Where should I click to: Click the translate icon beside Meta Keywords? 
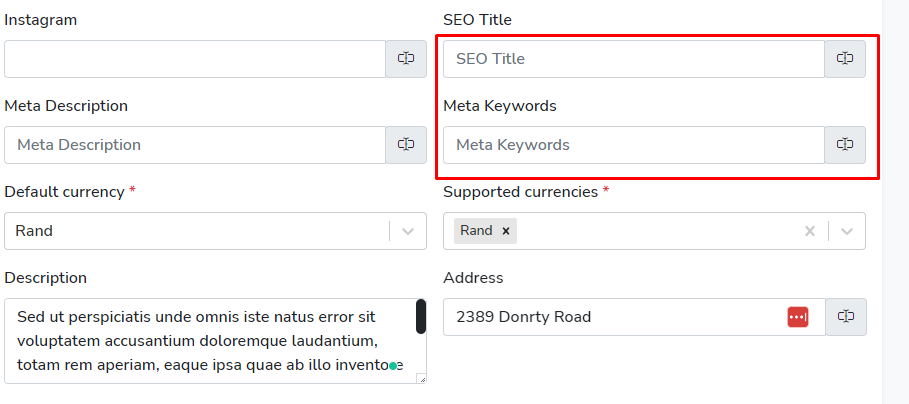(x=845, y=145)
